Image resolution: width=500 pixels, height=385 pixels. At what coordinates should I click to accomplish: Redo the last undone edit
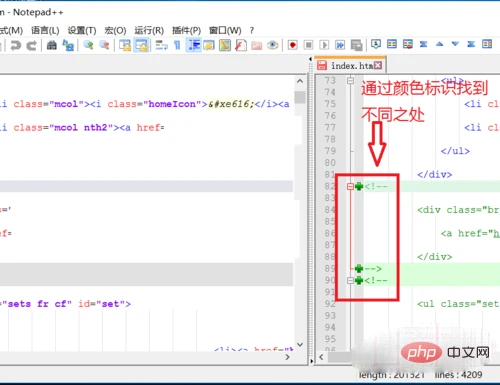(x=32, y=45)
